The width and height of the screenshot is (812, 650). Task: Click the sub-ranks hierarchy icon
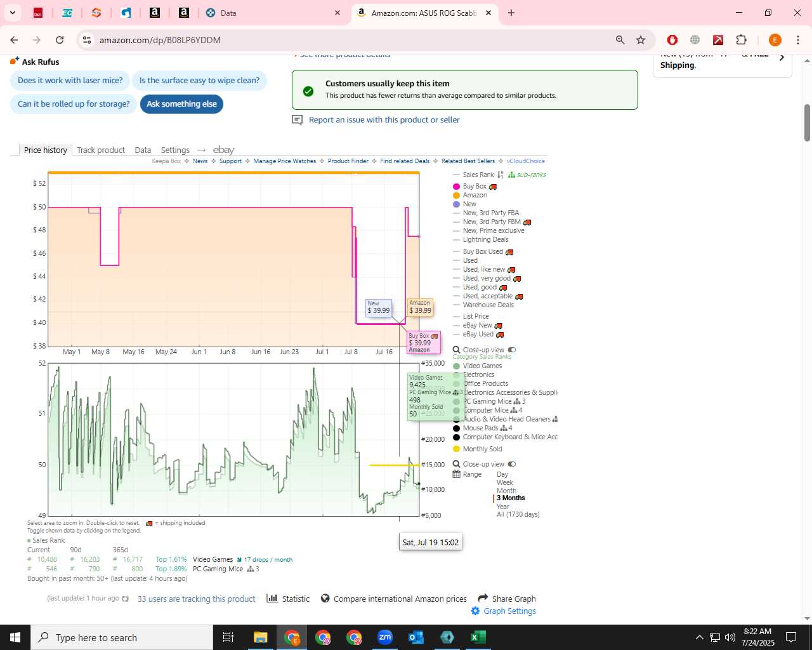(x=511, y=175)
